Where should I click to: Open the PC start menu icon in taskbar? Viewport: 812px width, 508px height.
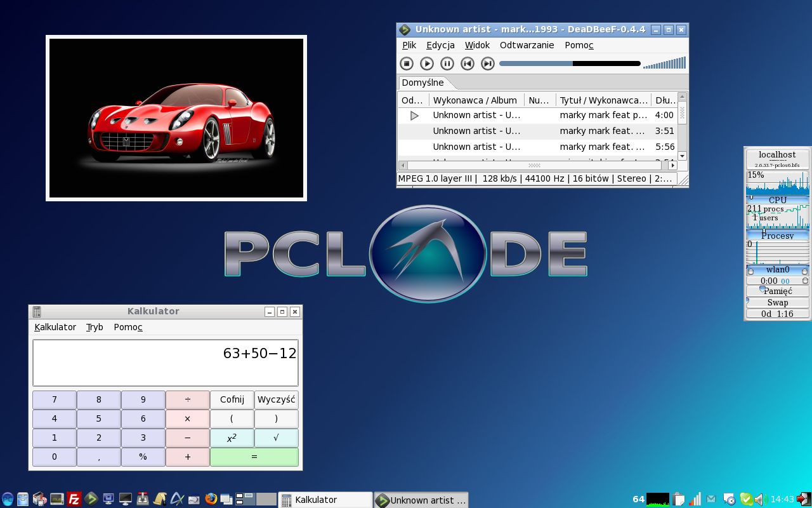[7, 499]
